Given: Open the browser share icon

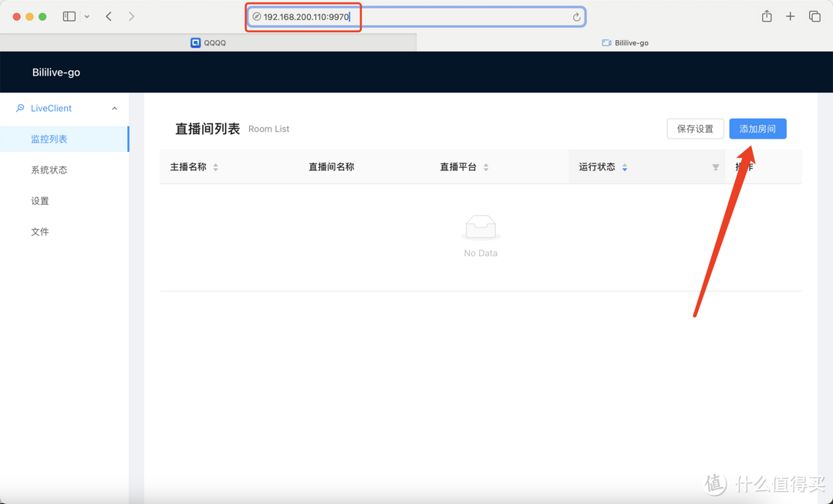Looking at the screenshot, I should (x=767, y=15).
